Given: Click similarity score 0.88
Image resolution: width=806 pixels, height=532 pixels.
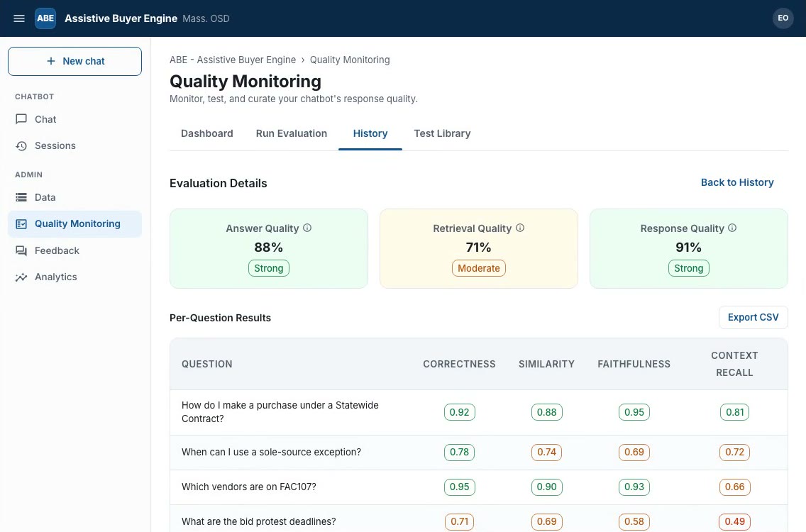Looking at the screenshot, I should tap(547, 412).
